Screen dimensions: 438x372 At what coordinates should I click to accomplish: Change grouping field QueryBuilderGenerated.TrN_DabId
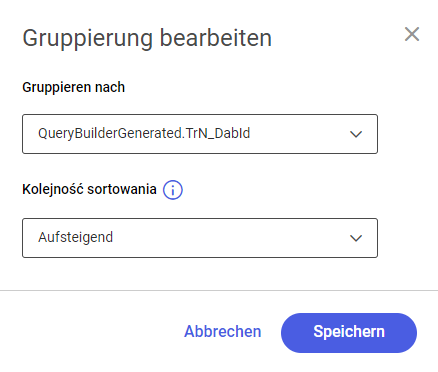[x=200, y=134]
